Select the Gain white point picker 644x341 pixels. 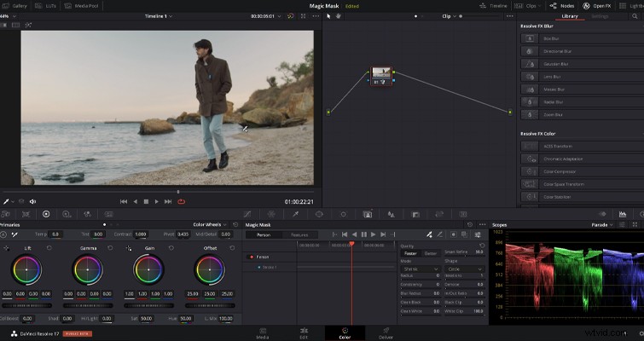tap(129, 248)
